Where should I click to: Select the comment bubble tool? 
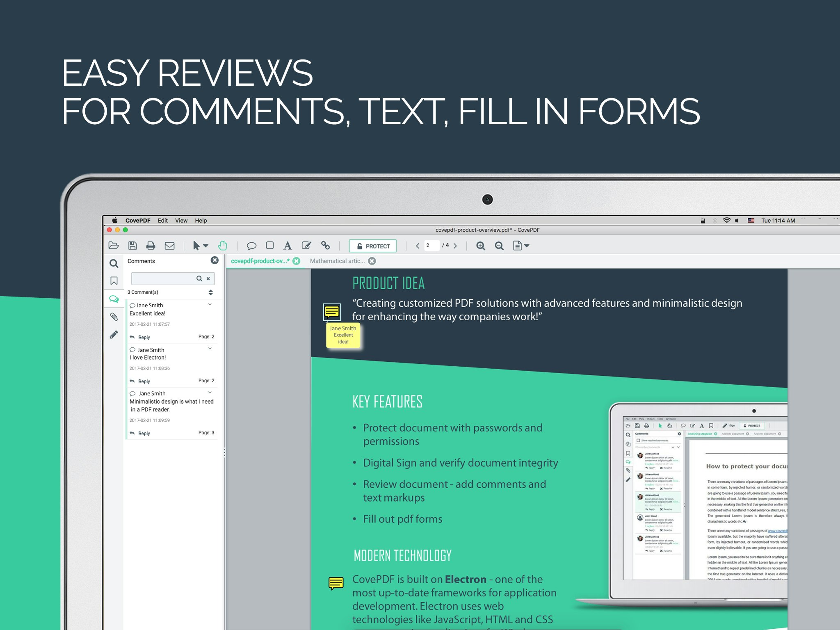tap(252, 245)
